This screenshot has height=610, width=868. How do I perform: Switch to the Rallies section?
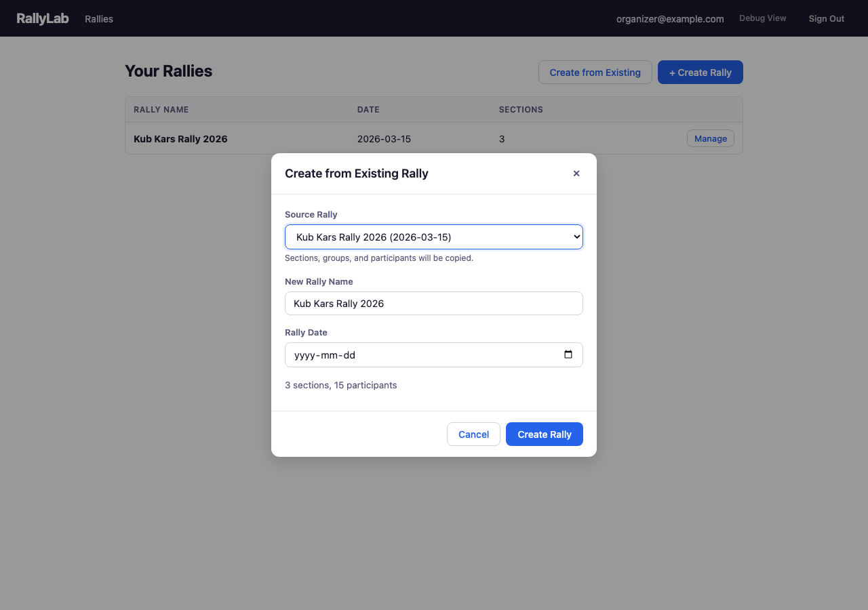(x=98, y=19)
